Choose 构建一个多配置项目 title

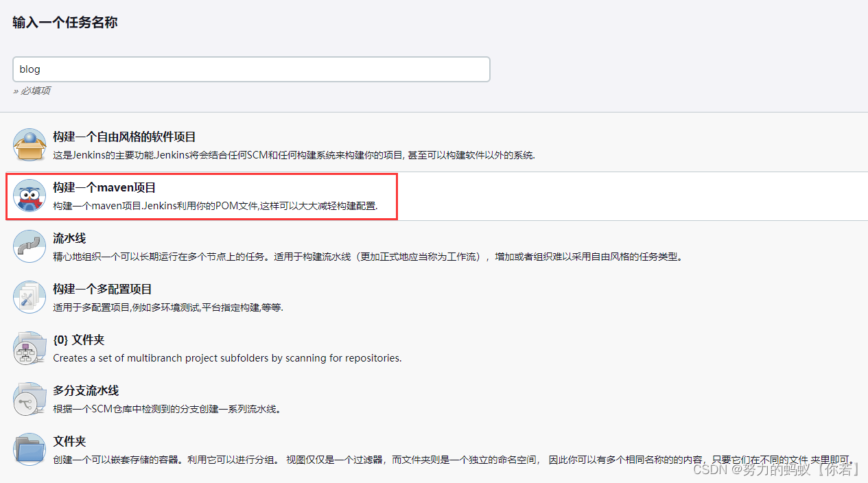102,289
